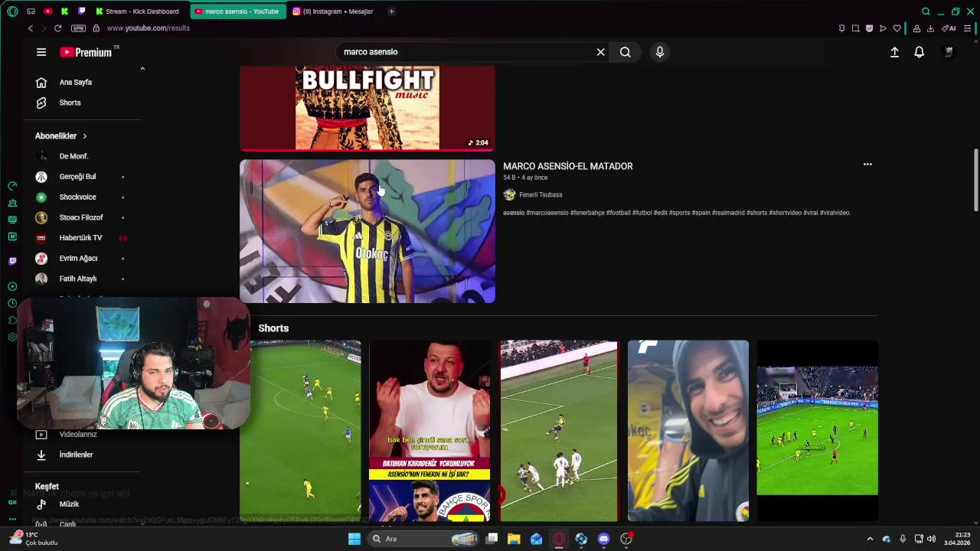The height and width of the screenshot is (551, 980).
Task: Open the Opera GX main menu
Action: tap(12, 11)
